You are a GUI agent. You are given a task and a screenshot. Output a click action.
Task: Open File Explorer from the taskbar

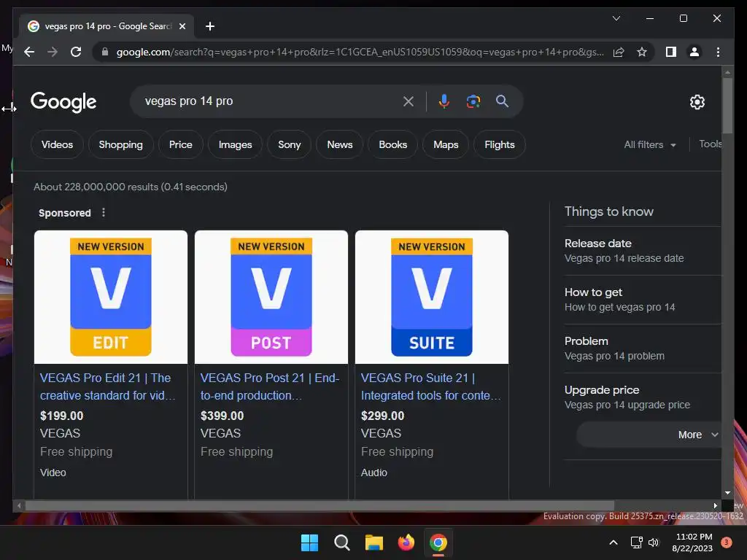[x=374, y=542]
